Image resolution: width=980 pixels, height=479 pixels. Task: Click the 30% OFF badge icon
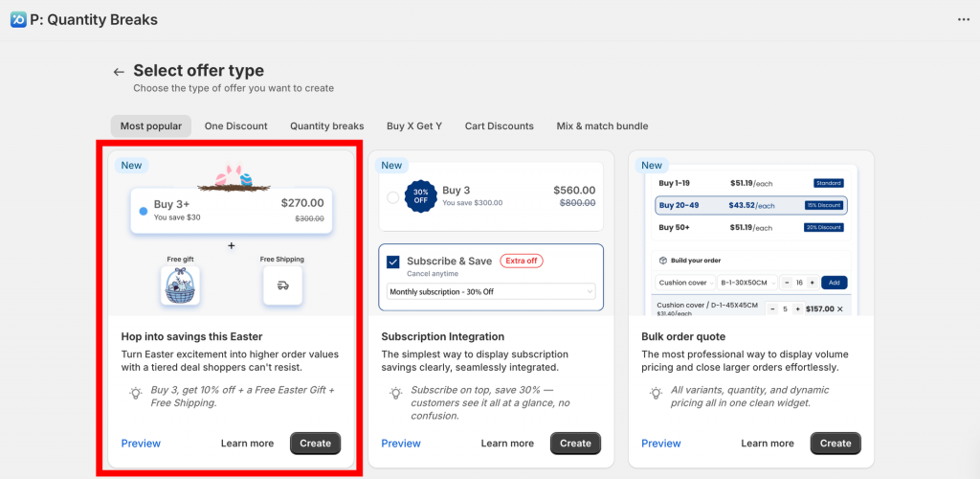coord(420,196)
